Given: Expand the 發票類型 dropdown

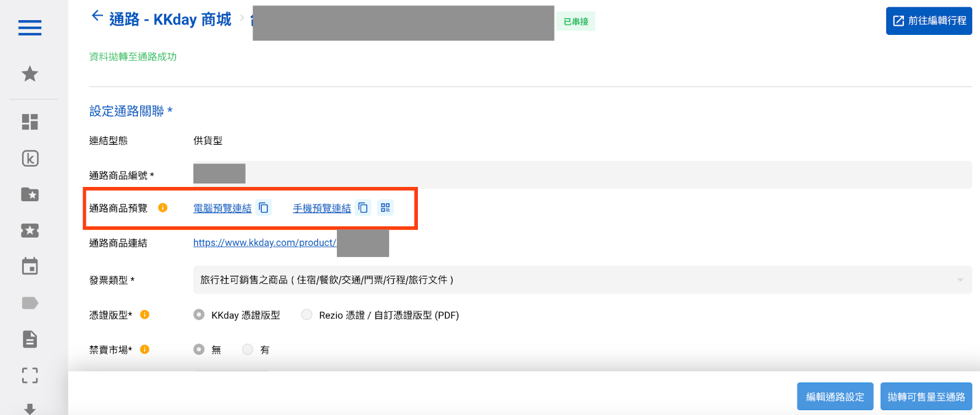Looking at the screenshot, I should [x=582, y=280].
